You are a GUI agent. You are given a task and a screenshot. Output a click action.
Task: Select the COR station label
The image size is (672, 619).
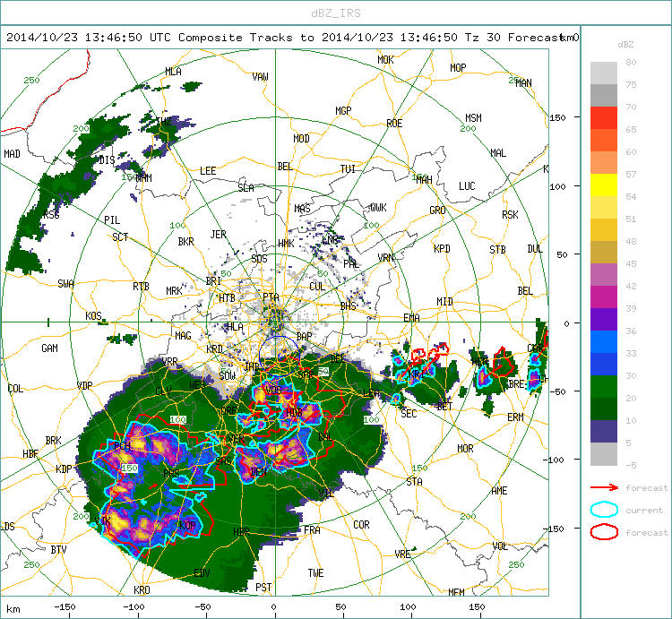pos(361,525)
